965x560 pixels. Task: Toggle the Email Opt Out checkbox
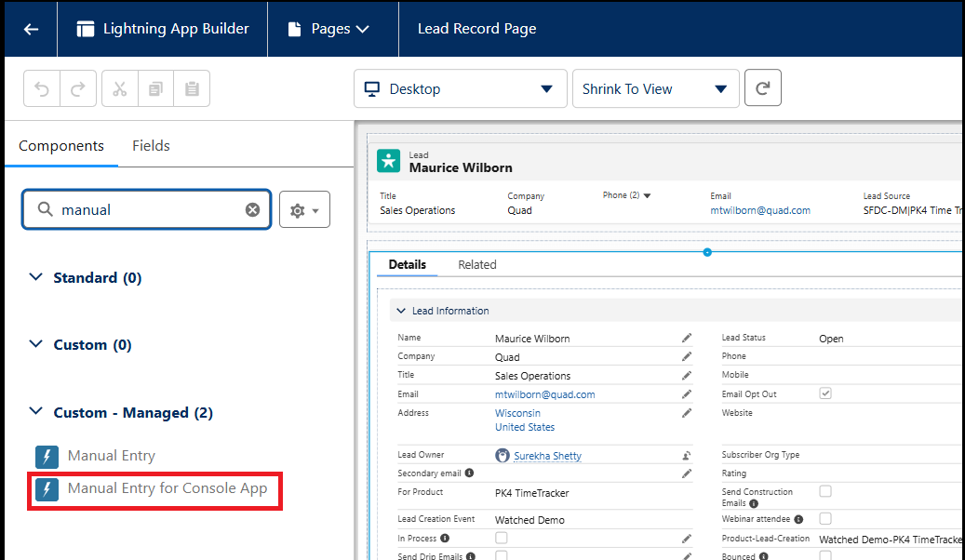[825, 393]
